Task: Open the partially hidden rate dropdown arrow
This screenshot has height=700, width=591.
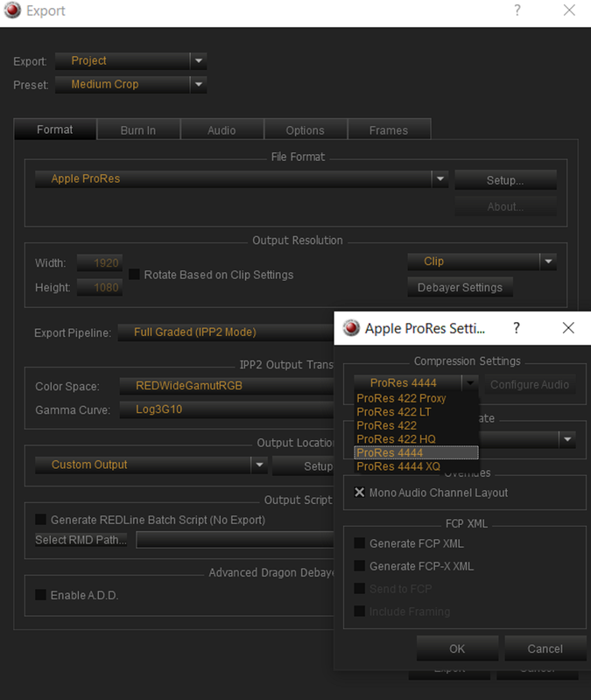Action: [566, 440]
